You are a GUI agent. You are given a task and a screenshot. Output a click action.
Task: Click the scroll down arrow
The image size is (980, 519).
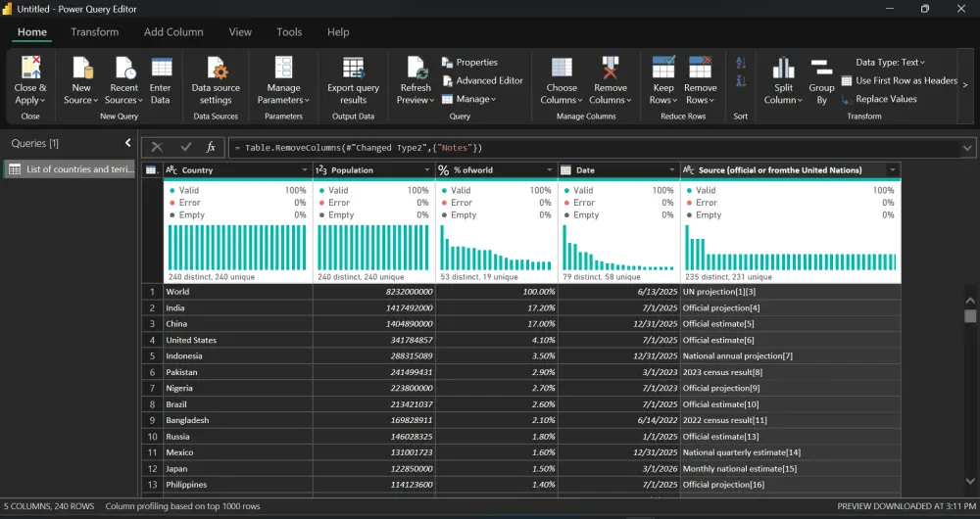[x=970, y=481]
